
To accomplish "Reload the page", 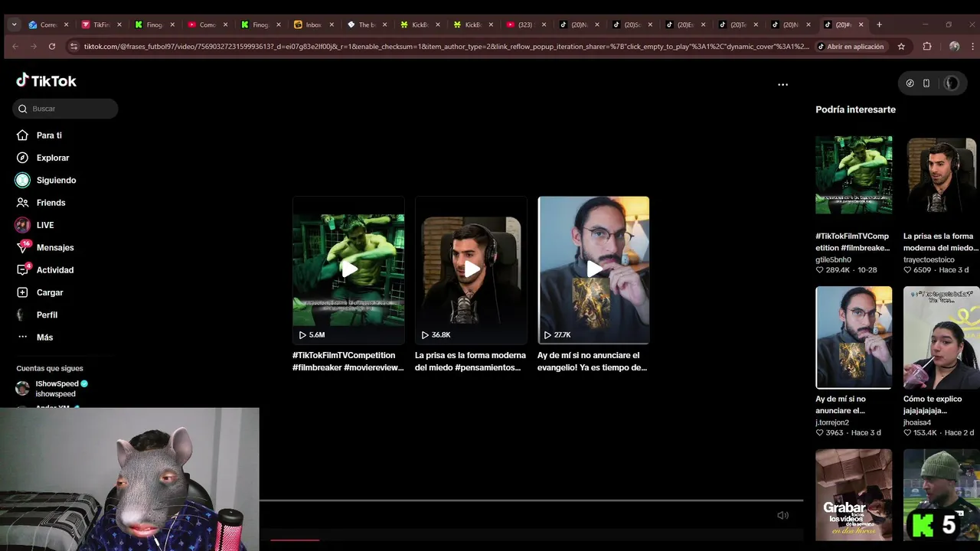I will click(51, 47).
